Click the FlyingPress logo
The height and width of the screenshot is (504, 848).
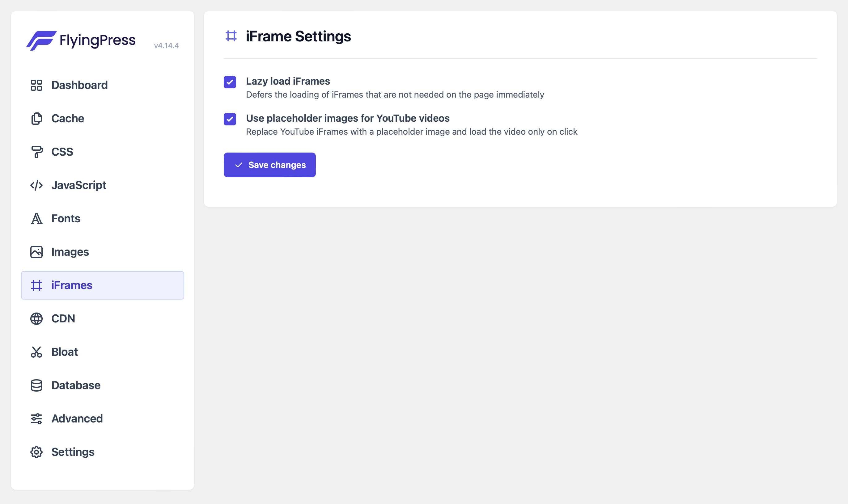(x=82, y=40)
